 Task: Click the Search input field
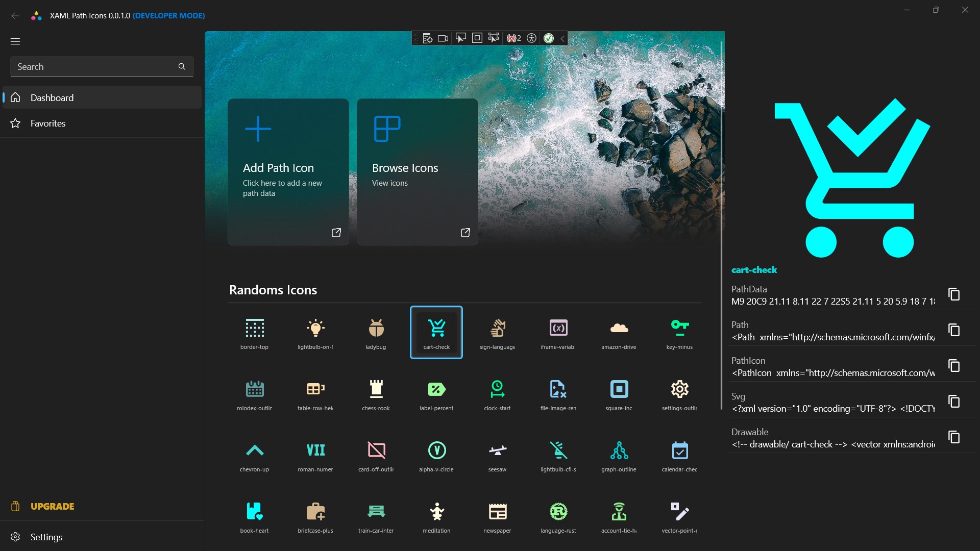click(x=94, y=67)
